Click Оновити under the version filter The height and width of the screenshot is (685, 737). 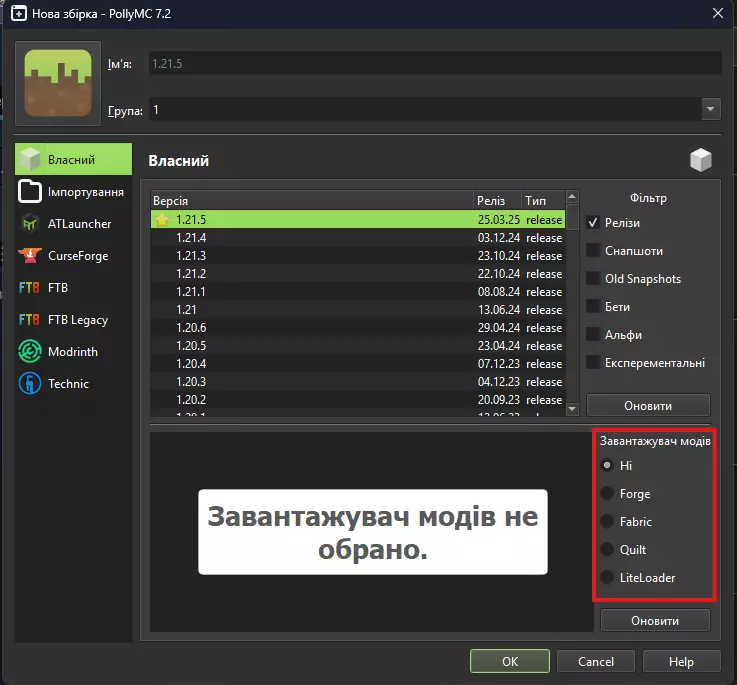click(x=648, y=405)
